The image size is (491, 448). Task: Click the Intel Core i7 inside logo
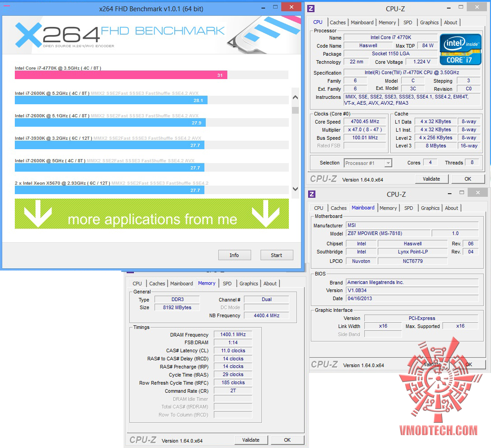point(460,49)
